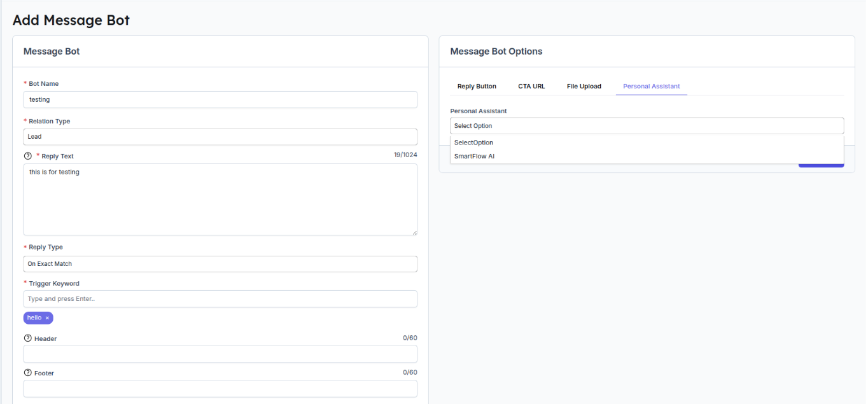Click the help icon next to Footer
Screen dimensions: 868x404
pos(27,373)
